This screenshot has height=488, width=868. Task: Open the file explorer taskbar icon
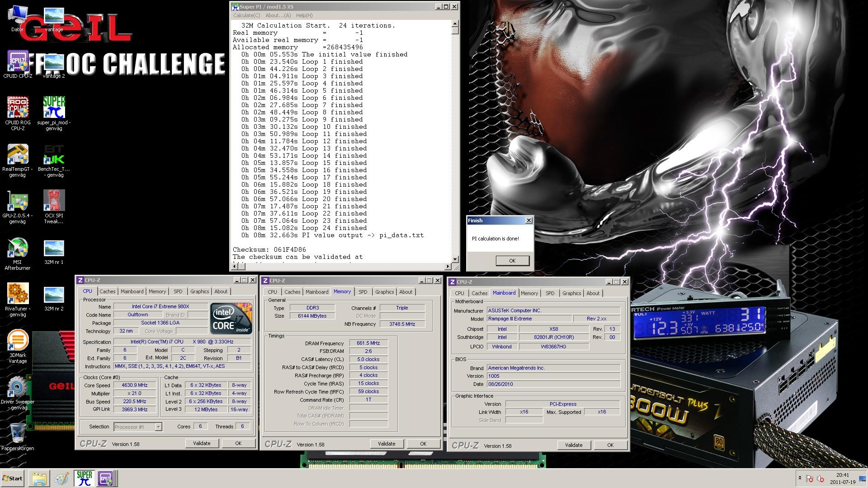(x=39, y=479)
